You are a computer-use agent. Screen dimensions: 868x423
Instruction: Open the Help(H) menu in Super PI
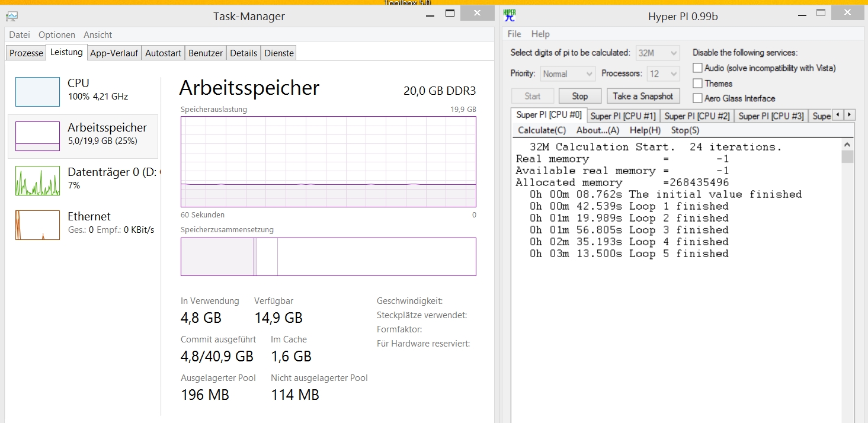645,130
